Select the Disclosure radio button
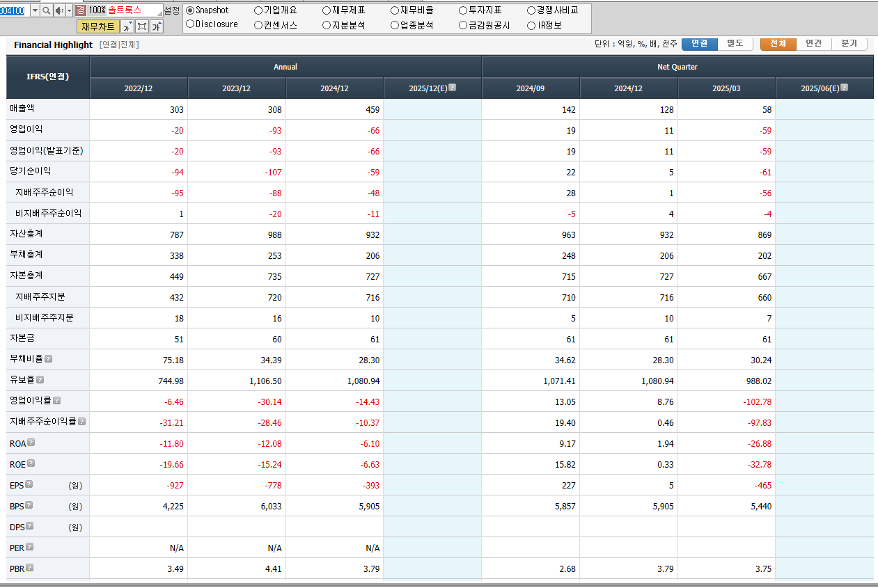878x588 pixels. pos(190,24)
